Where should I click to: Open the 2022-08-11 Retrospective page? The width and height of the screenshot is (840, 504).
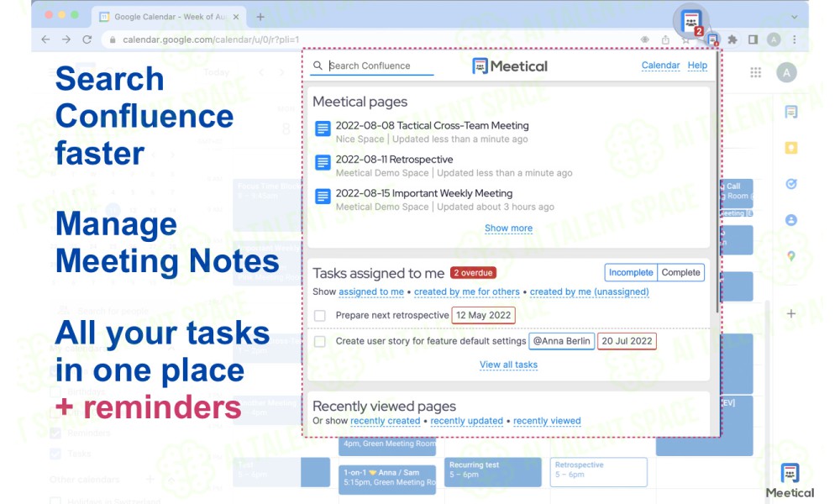(x=394, y=160)
